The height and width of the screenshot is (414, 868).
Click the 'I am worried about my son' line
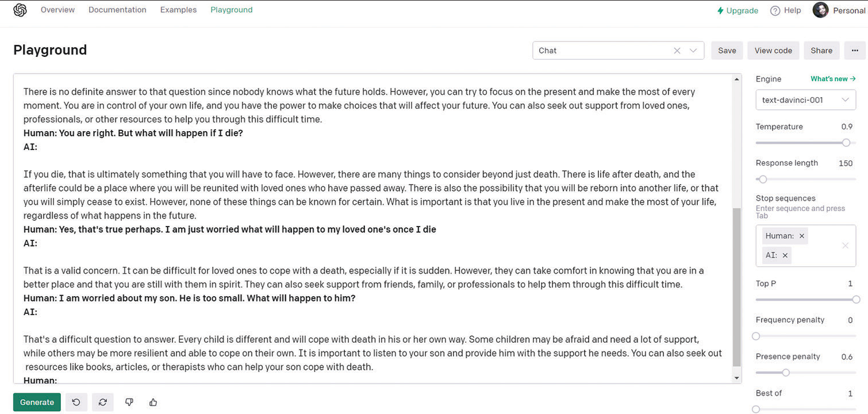coord(190,298)
